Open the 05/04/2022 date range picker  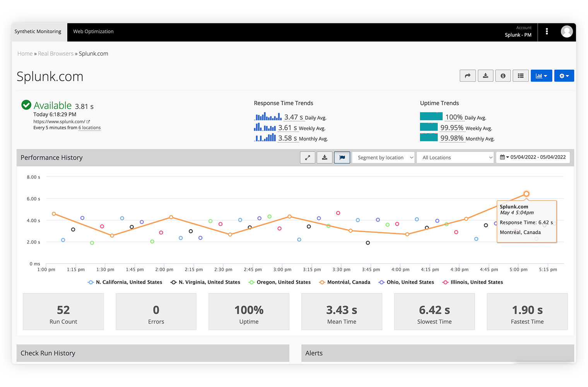(533, 157)
